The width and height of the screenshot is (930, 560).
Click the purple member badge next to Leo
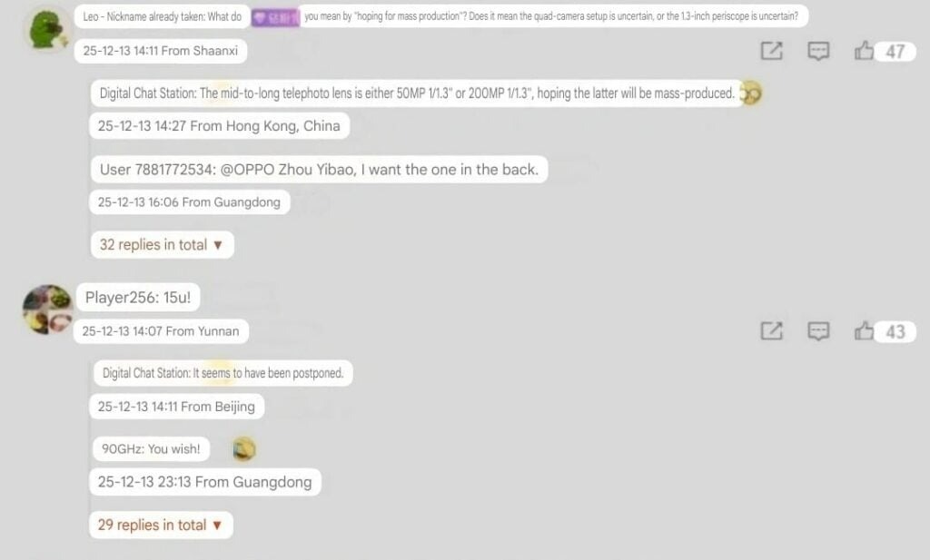pyautogui.click(x=274, y=17)
